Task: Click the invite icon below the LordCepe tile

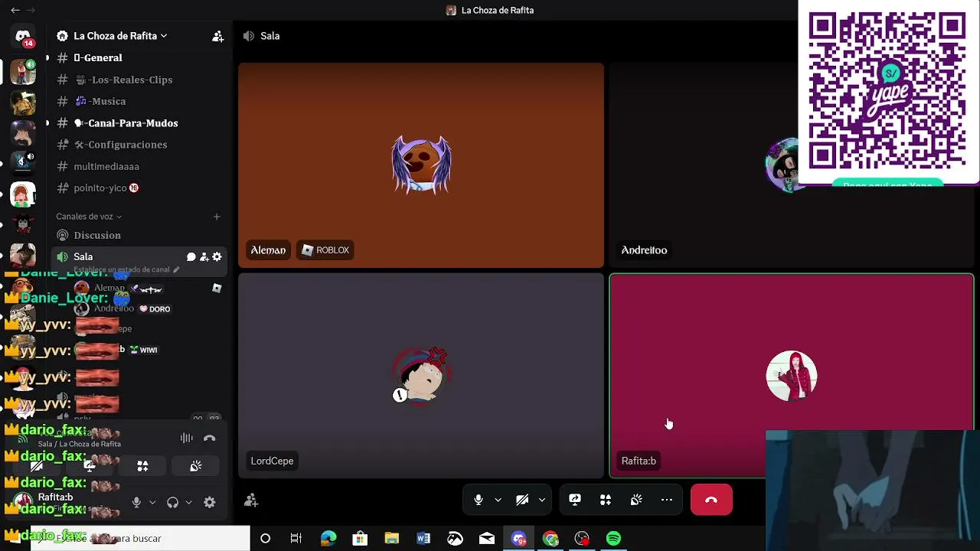Action: 250,500
